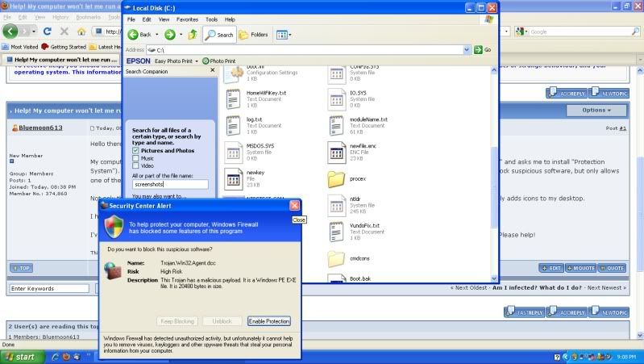Go up one folder level in Explorer
The image size is (644, 364).
pyautogui.click(x=193, y=35)
